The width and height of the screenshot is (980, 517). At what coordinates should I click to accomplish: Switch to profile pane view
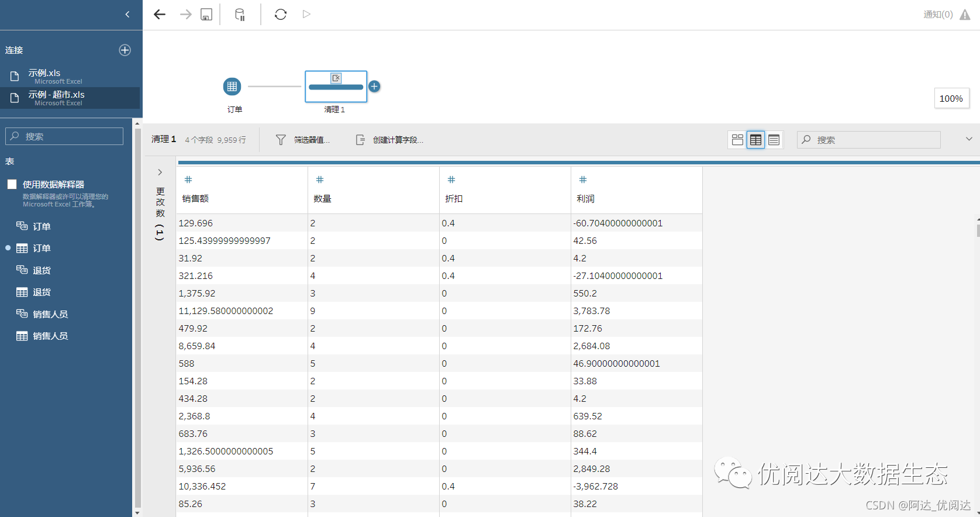click(737, 140)
